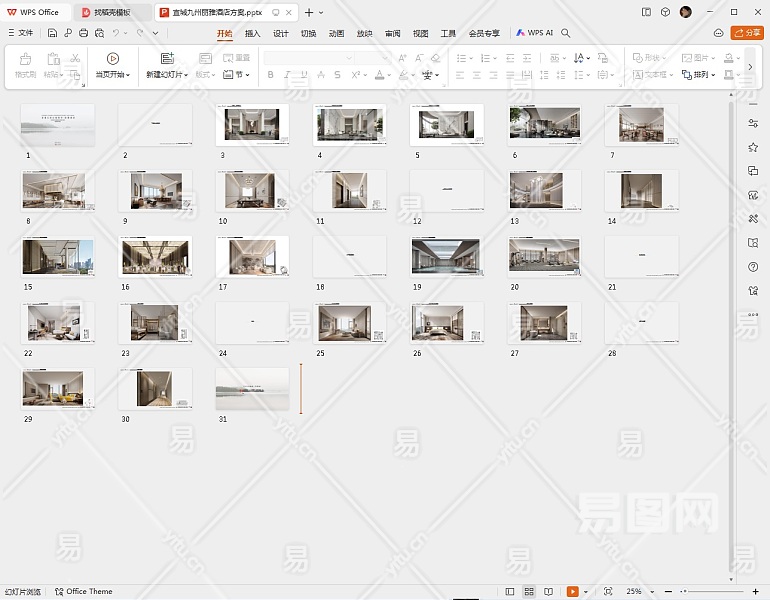Click the Save icon in quick access toolbar
This screenshot has width=770, height=600.
point(52,33)
